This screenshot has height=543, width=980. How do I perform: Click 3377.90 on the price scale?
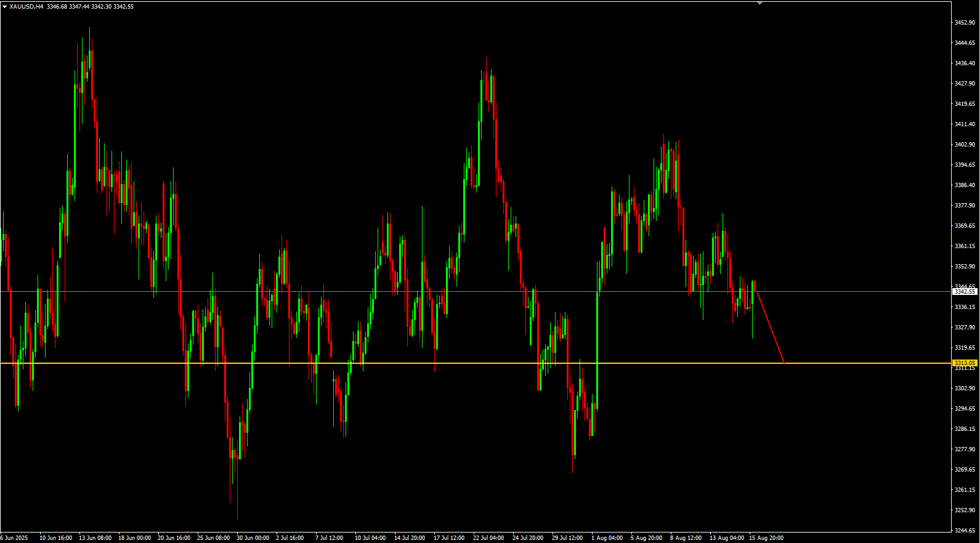point(965,206)
